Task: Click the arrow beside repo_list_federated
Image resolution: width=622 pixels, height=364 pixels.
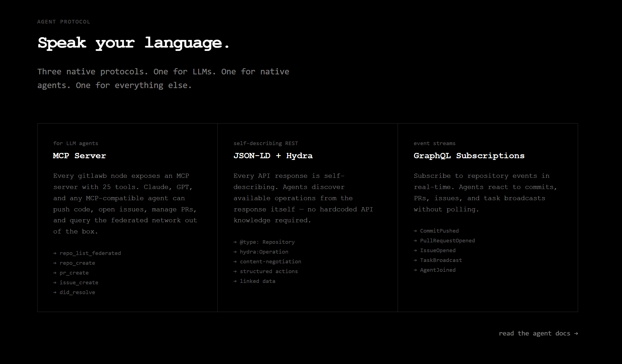Action: click(55, 253)
